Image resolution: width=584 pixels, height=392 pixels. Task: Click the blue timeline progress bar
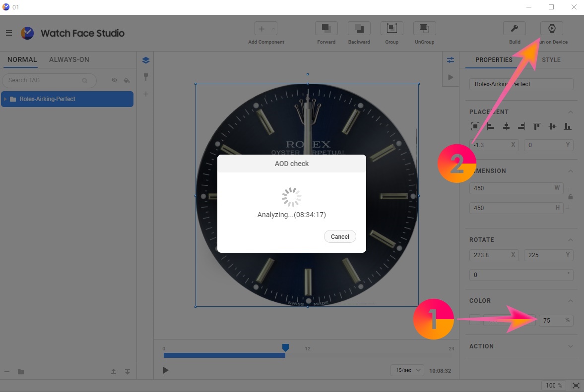tap(224, 355)
